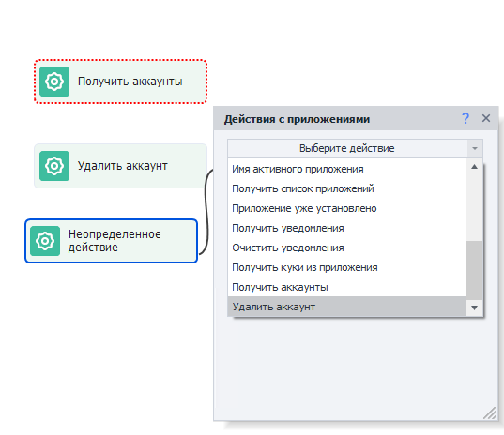Viewport: 504px width, 435px height.
Task: Open help via the blue question mark
Action: point(466,118)
